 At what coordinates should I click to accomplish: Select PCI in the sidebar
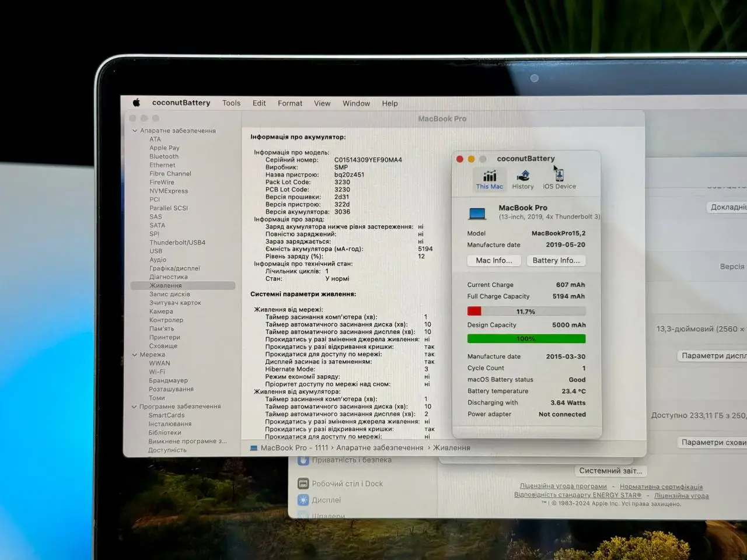tap(155, 199)
